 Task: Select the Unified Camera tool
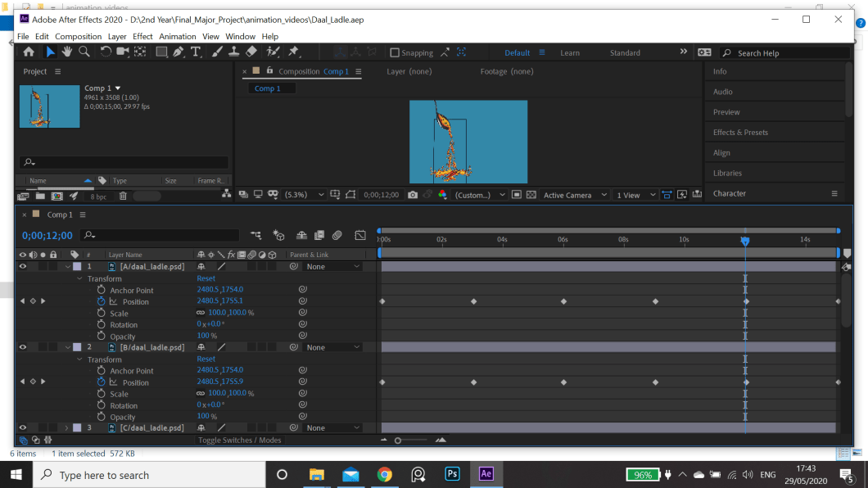(x=122, y=52)
